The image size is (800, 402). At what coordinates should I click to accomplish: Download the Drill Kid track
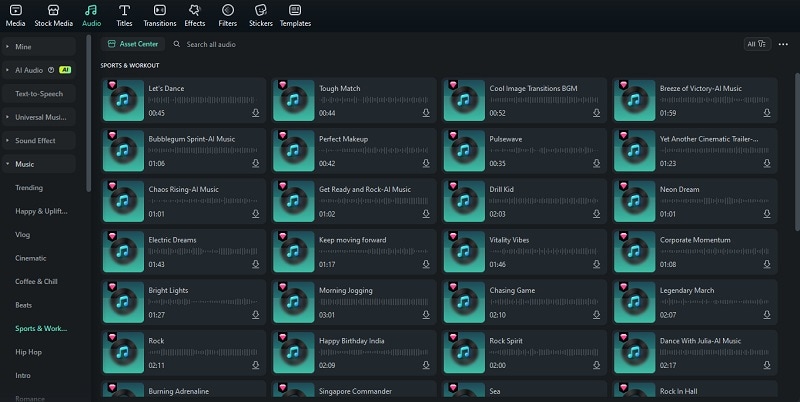[x=596, y=214]
